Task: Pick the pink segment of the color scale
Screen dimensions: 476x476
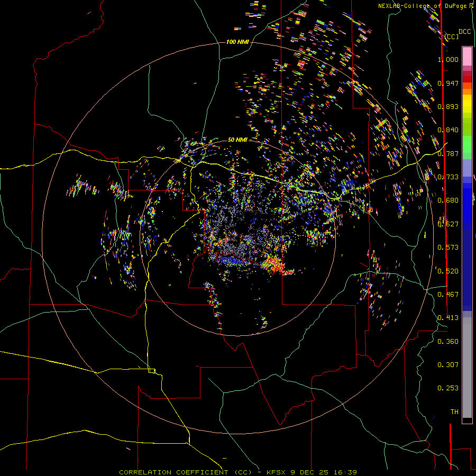Action: pyautogui.click(x=467, y=56)
